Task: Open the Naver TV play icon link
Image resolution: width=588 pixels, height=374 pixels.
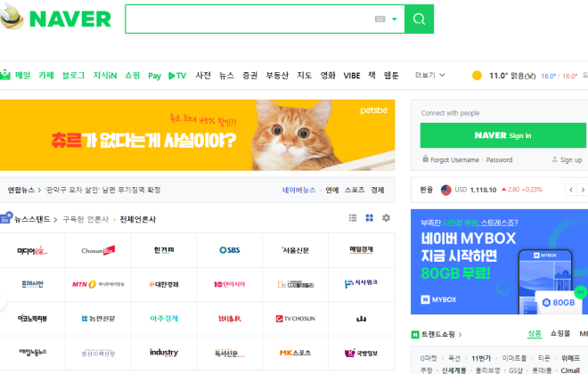Action: tap(177, 76)
